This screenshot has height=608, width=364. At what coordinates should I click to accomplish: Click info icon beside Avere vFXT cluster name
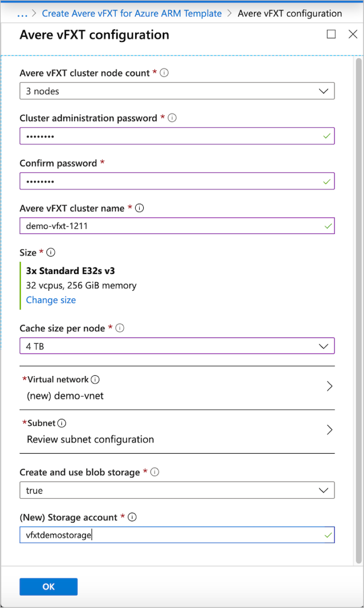click(x=140, y=208)
